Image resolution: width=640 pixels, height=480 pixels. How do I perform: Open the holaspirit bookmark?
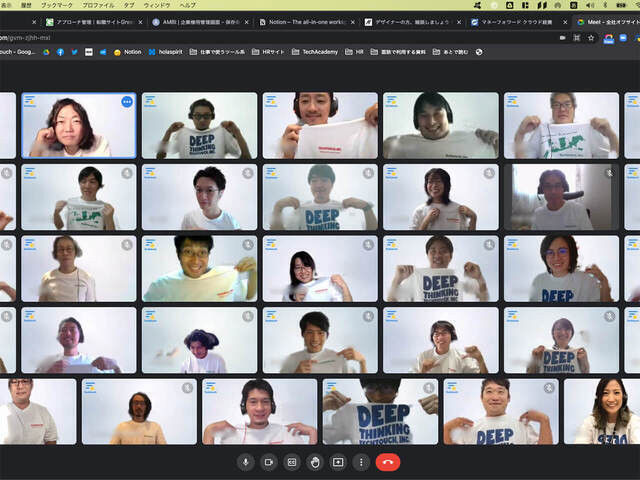point(170,52)
